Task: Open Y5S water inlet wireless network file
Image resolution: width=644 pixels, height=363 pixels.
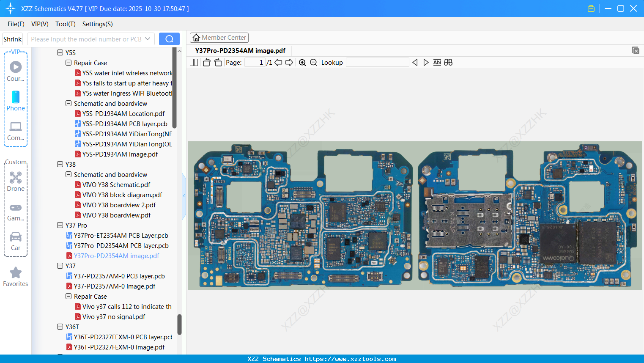Action: pos(123,73)
